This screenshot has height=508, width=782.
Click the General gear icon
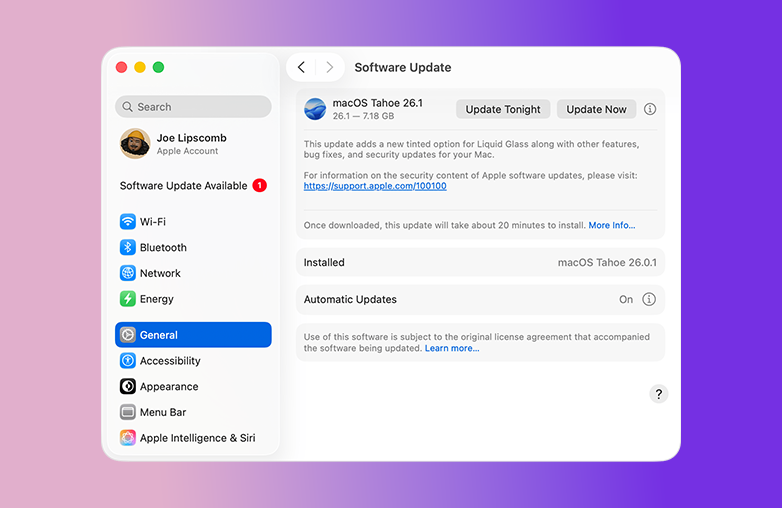pos(128,335)
